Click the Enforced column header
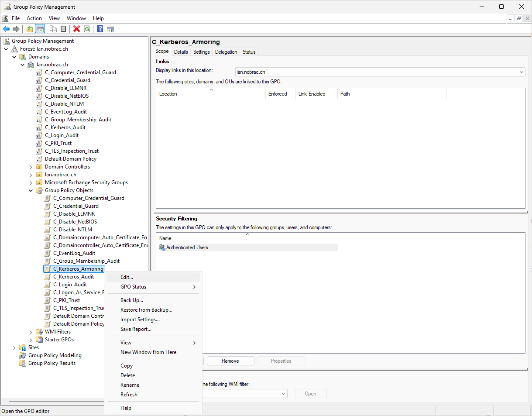Viewport: 532px width, 416px height. coord(281,94)
